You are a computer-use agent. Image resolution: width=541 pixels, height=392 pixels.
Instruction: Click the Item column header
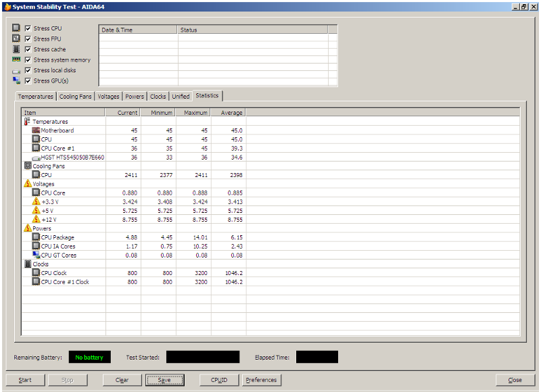point(63,112)
